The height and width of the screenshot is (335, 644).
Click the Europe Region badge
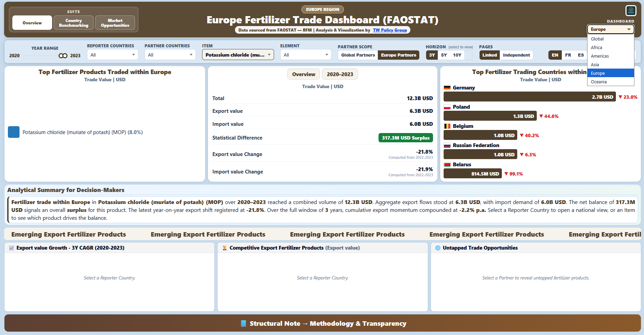pos(323,10)
